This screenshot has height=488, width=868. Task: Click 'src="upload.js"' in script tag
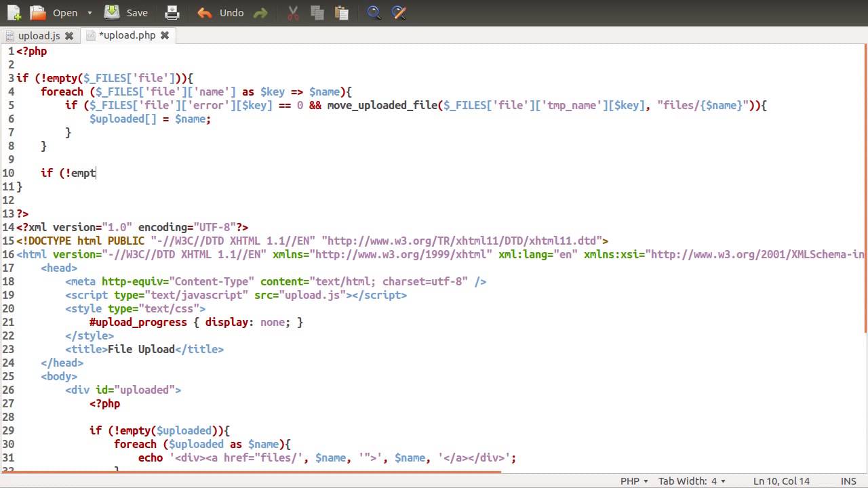(x=300, y=295)
